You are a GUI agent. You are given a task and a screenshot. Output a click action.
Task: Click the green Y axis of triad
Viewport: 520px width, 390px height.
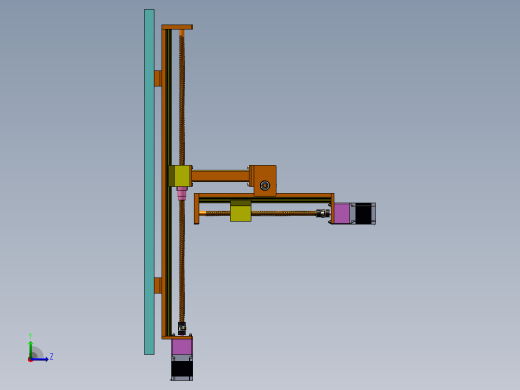[30, 350]
